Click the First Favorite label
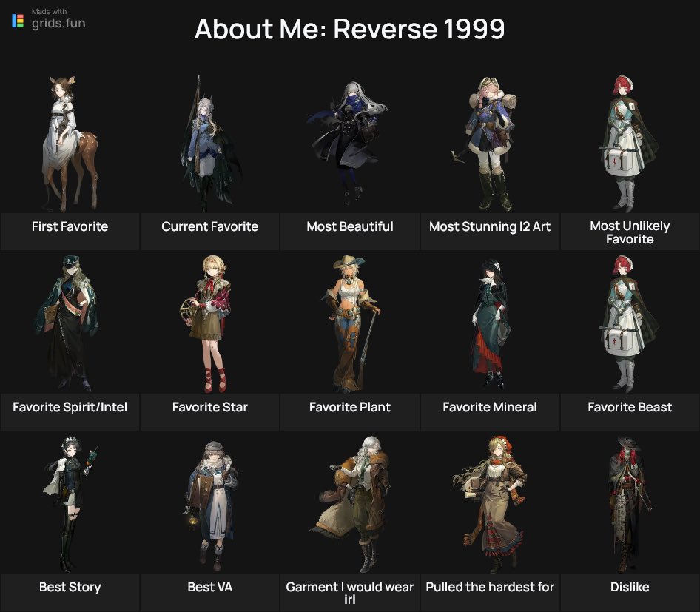The image size is (700, 612). pos(70,226)
